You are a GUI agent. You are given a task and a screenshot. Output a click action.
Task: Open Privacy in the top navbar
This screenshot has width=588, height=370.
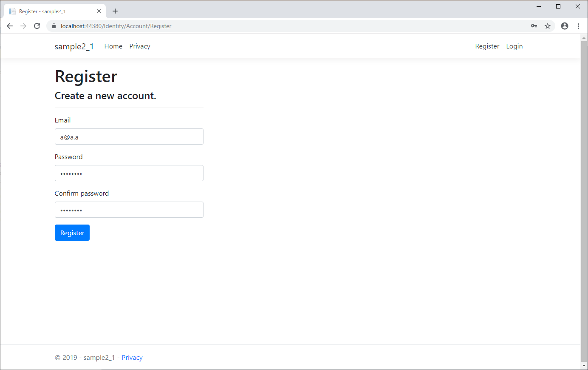click(x=140, y=46)
